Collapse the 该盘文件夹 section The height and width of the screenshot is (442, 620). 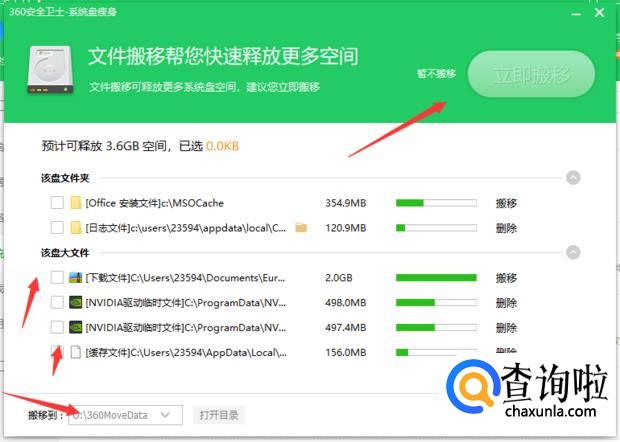coord(573,178)
